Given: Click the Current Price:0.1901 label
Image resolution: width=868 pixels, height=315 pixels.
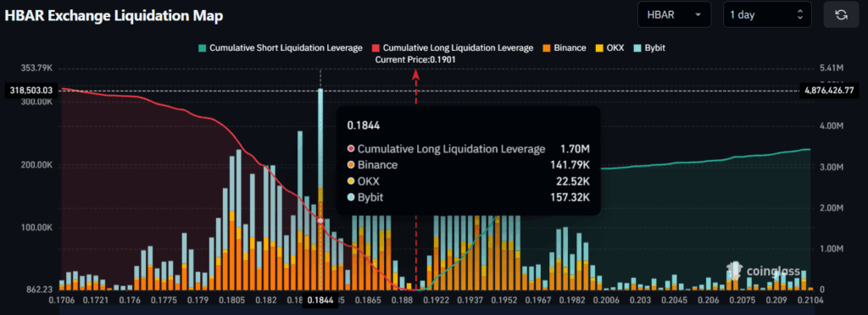Looking at the screenshot, I should (415, 59).
